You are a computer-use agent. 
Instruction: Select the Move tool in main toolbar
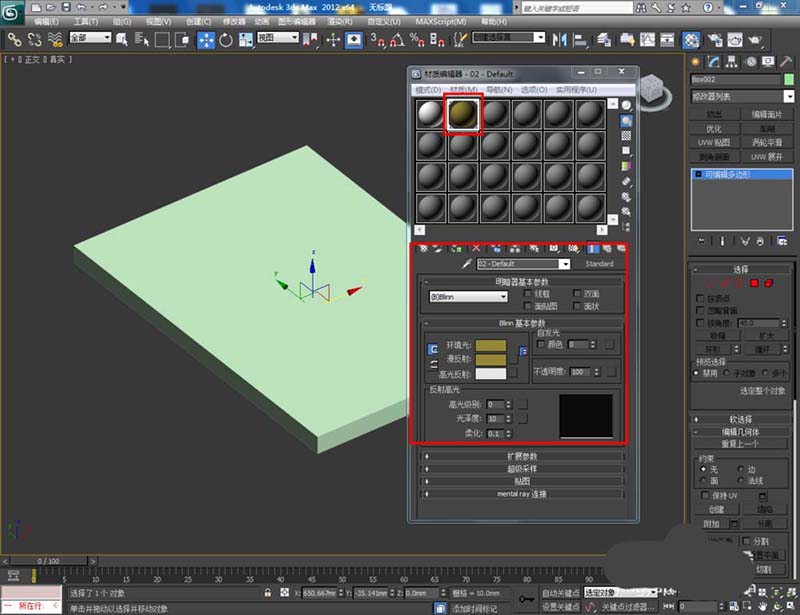[206, 40]
